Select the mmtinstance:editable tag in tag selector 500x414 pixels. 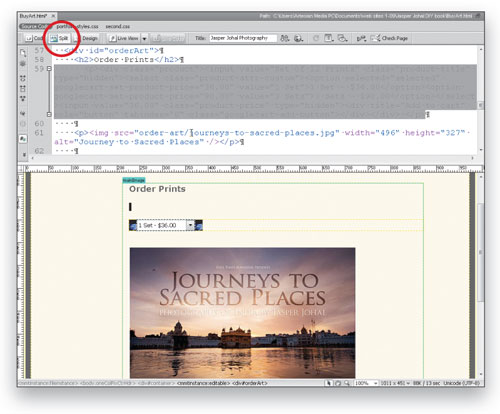(203, 383)
